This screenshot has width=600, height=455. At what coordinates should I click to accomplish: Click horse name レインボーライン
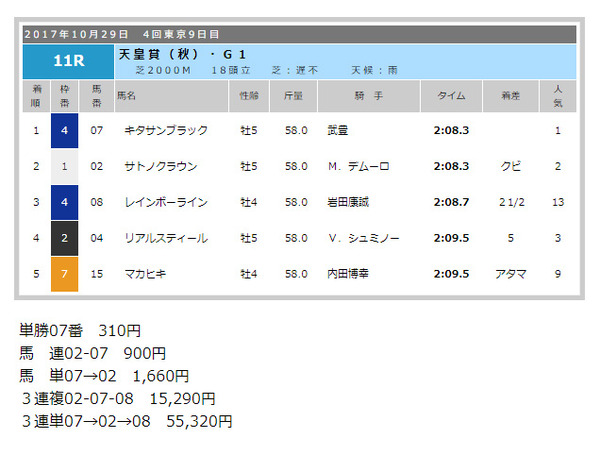[166, 202]
